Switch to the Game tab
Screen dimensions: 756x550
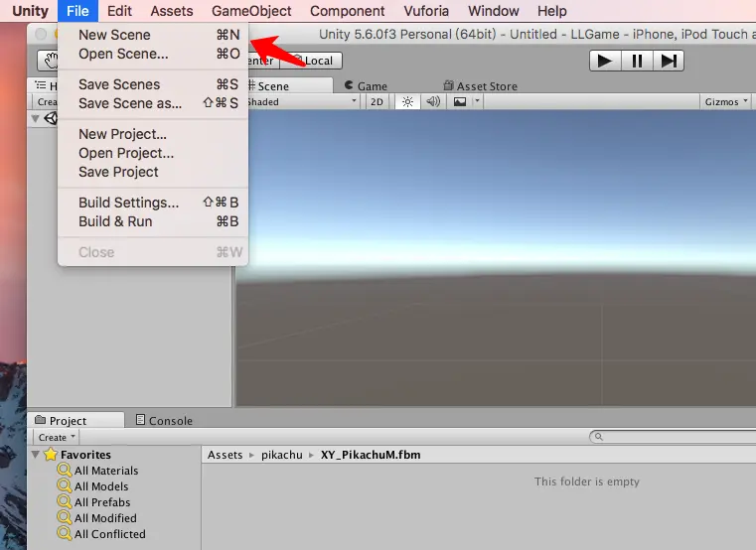click(x=367, y=85)
